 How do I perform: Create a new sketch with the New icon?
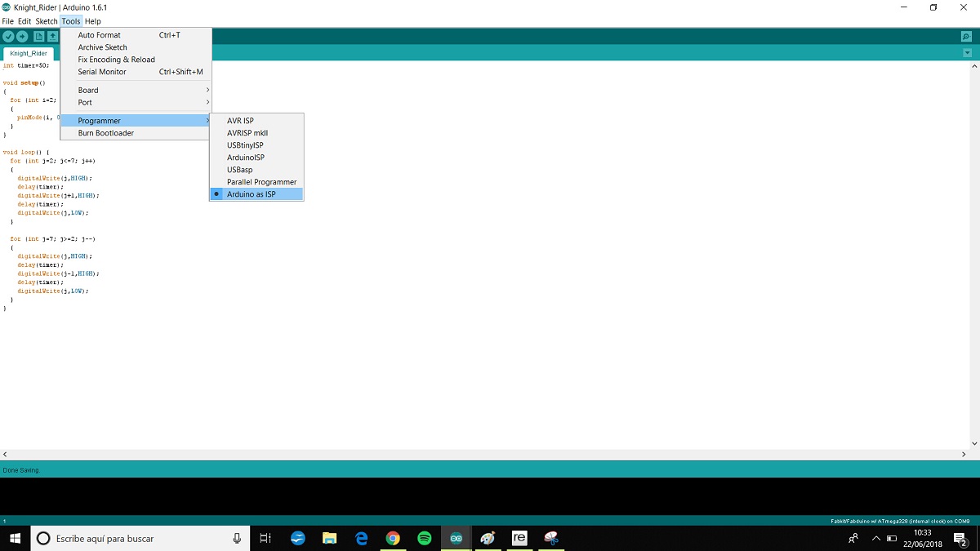tap(38, 37)
